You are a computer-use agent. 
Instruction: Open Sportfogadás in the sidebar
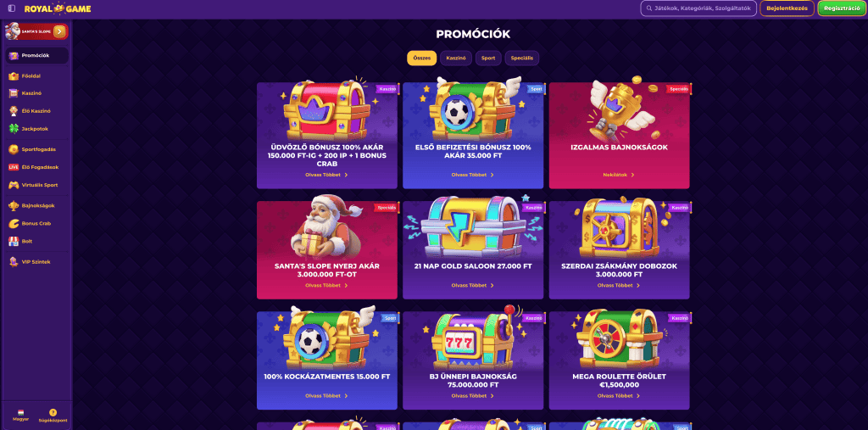(x=36, y=149)
